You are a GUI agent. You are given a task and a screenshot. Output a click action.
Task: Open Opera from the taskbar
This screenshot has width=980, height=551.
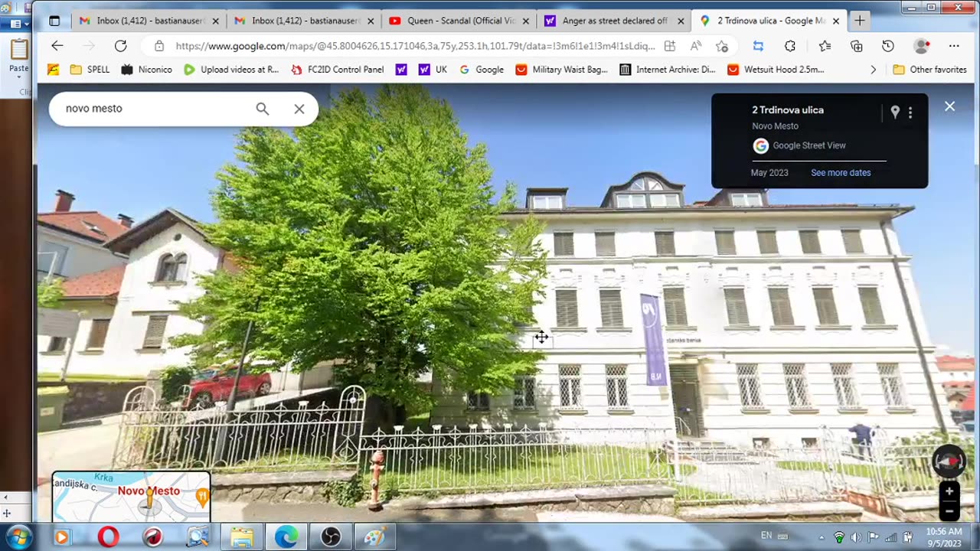(108, 537)
